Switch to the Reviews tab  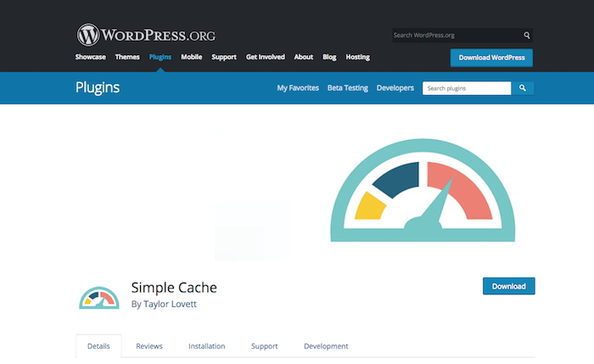point(149,346)
